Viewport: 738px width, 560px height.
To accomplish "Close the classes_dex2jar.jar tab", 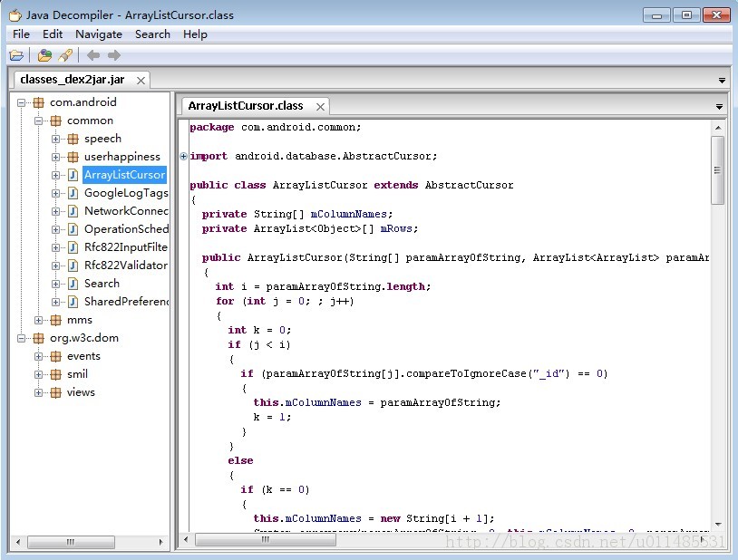I will (x=141, y=81).
